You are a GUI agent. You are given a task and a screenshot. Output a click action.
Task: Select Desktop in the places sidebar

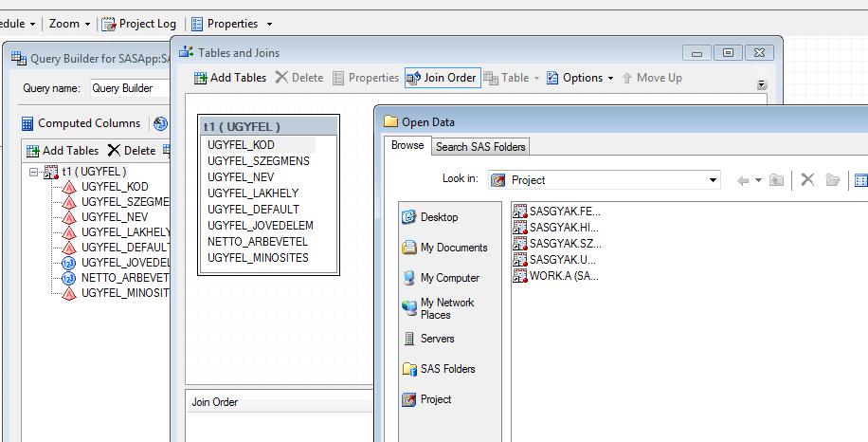point(429,217)
